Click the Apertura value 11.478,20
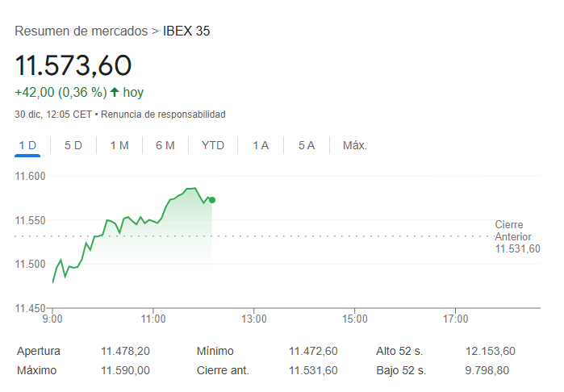This screenshot has height=392, width=564. click(125, 351)
